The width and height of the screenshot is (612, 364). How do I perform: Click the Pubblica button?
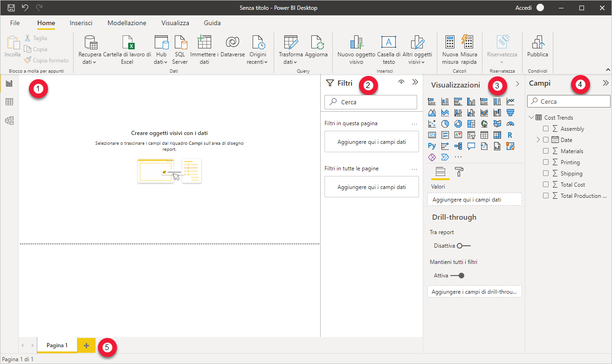click(537, 47)
